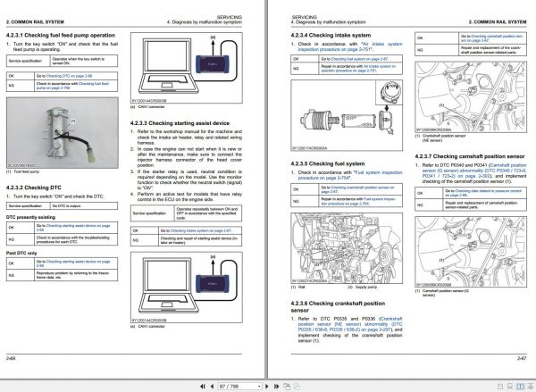Click heading '4.2.3.6 Checking crankshaft position sensor'
The image size is (536, 392).
tap(338, 307)
